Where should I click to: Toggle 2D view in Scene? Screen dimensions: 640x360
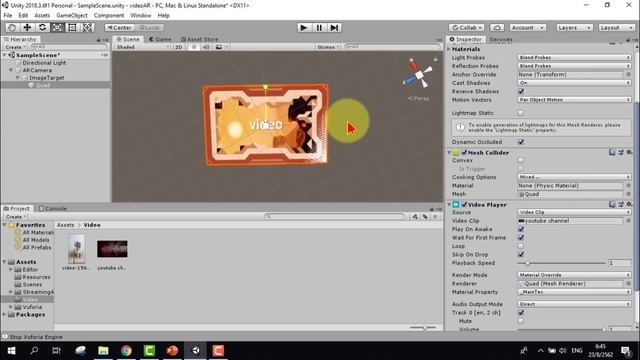click(178, 47)
